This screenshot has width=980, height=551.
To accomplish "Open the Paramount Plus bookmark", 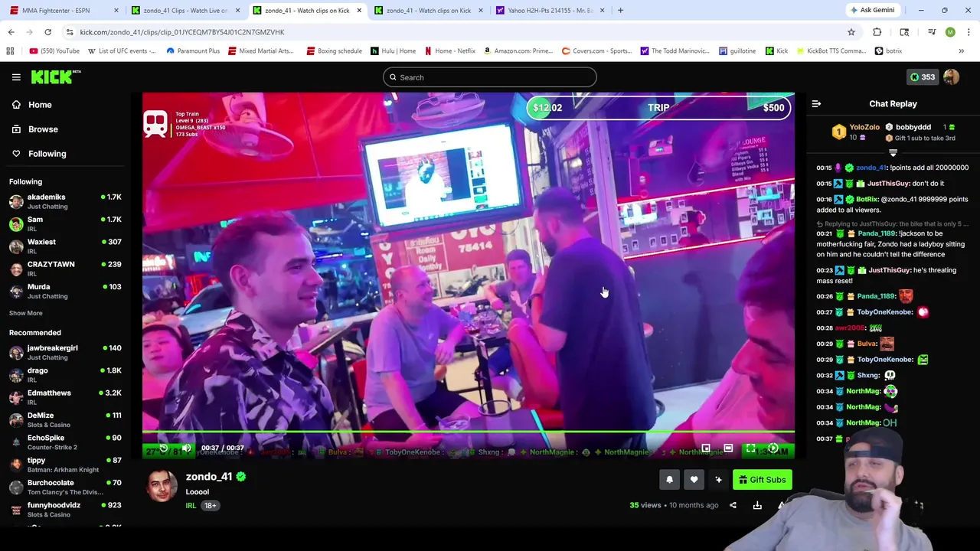I will pos(193,51).
